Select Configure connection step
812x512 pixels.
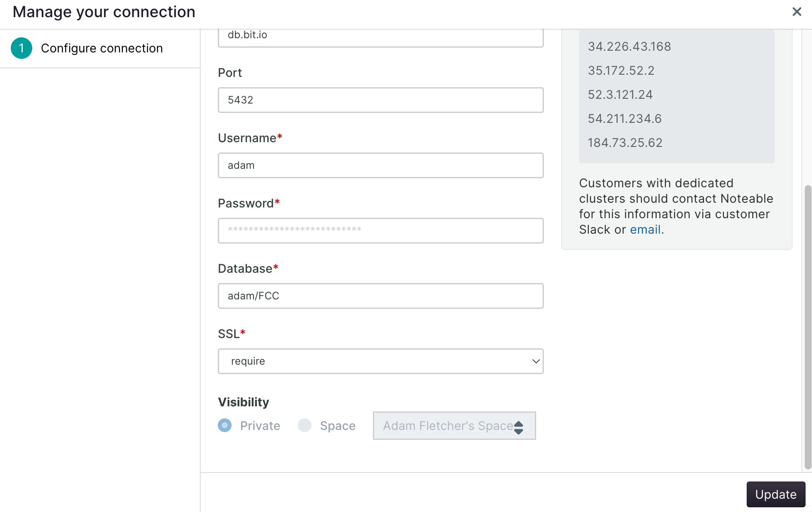102,48
